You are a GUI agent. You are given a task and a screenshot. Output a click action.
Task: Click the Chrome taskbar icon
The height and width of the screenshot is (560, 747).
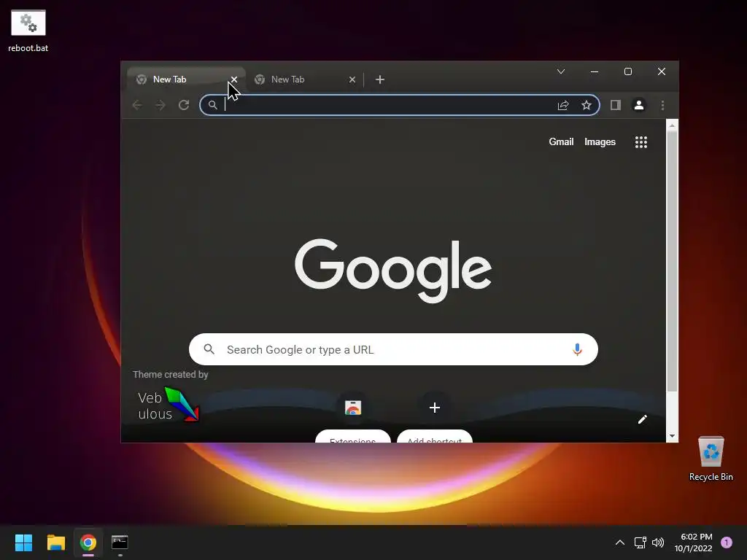click(x=88, y=542)
